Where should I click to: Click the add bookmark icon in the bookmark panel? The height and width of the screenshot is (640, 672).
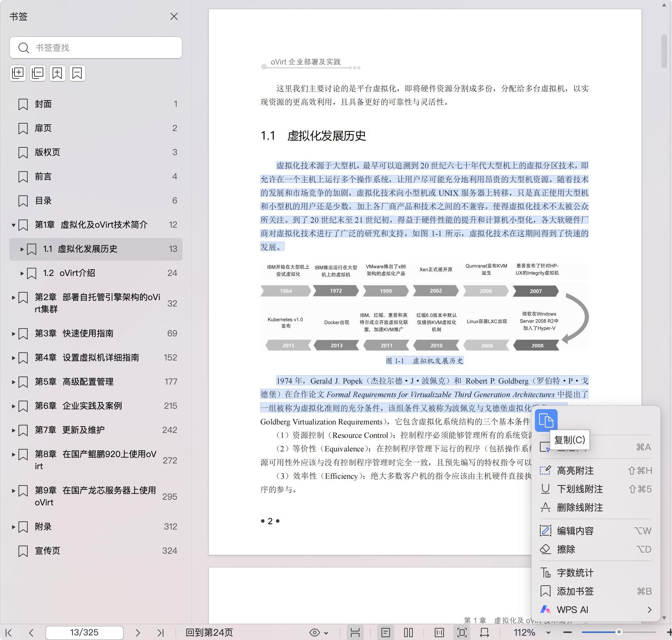coord(58,73)
